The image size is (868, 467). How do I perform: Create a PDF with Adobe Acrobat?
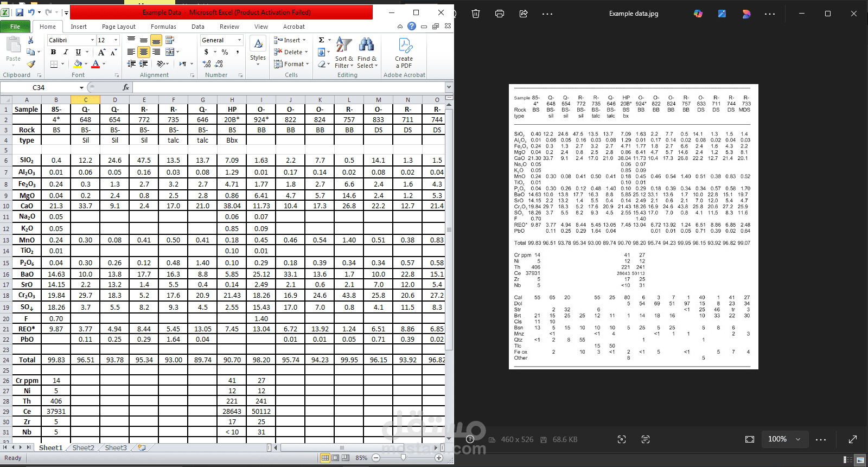404,53
